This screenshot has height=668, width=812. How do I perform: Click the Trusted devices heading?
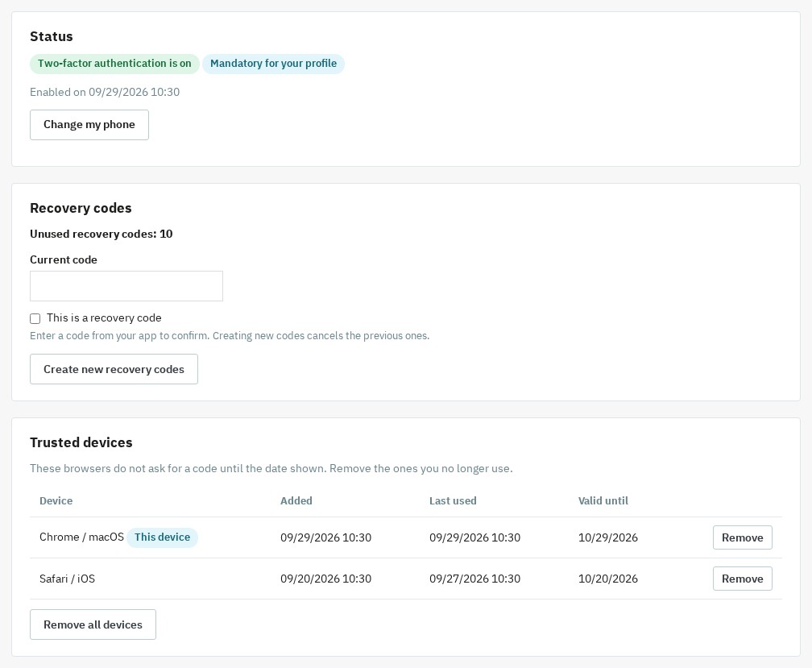(x=81, y=442)
